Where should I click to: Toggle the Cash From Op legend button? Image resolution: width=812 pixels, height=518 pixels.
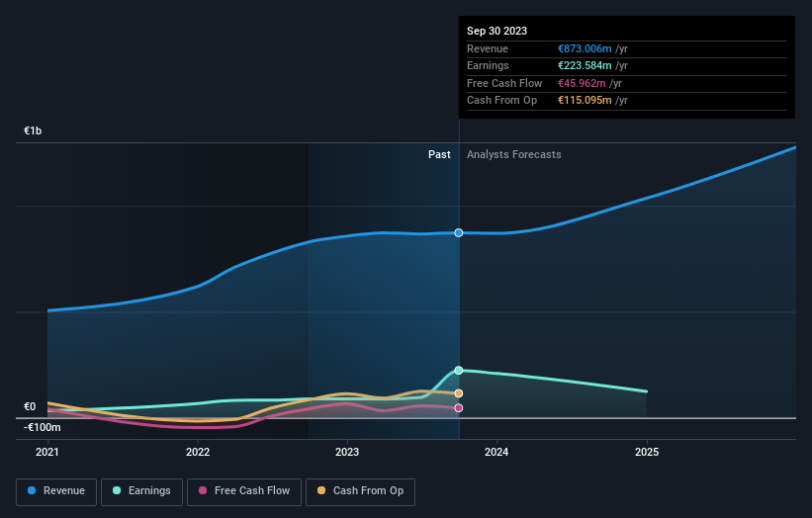click(x=360, y=491)
